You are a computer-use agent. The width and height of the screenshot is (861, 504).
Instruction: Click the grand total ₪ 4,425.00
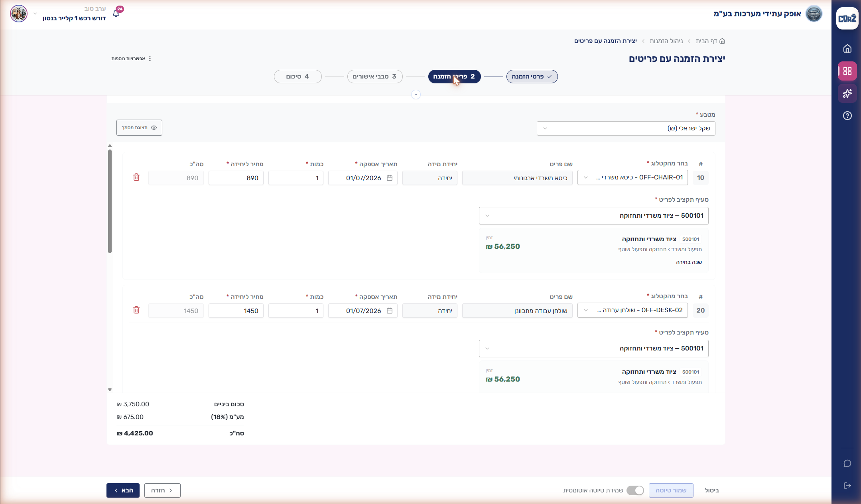(x=135, y=433)
